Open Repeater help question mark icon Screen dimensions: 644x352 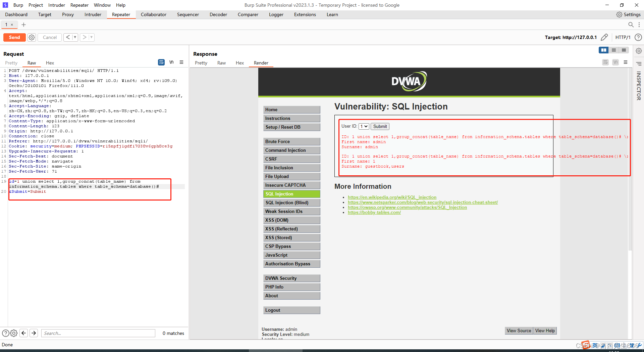[x=638, y=37]
